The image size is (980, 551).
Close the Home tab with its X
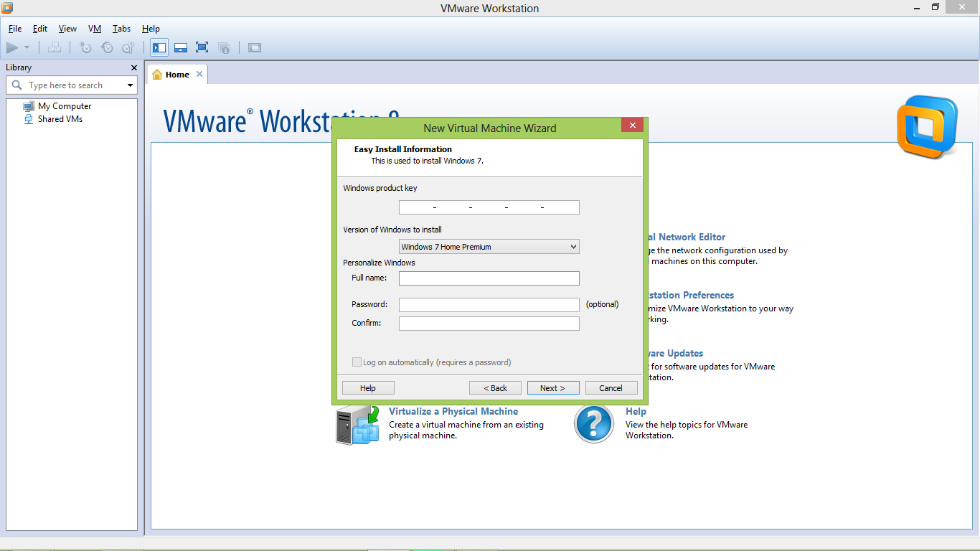click(199, 74)
